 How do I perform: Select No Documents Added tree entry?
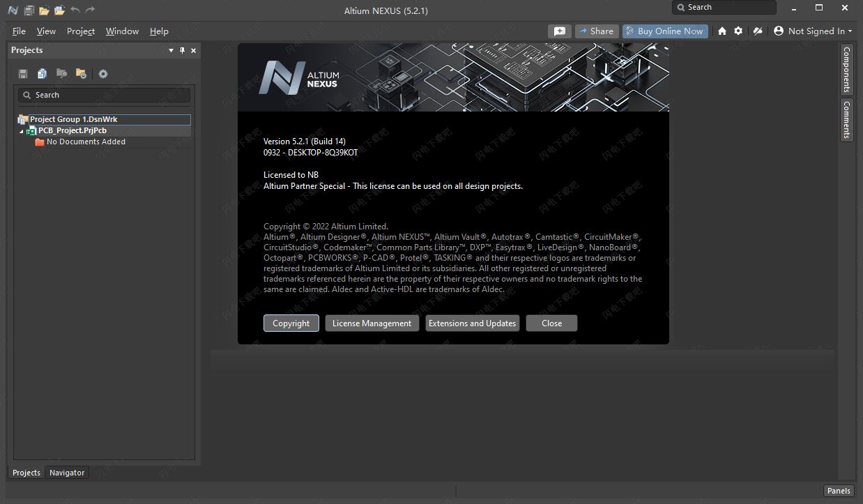[86, 142]
